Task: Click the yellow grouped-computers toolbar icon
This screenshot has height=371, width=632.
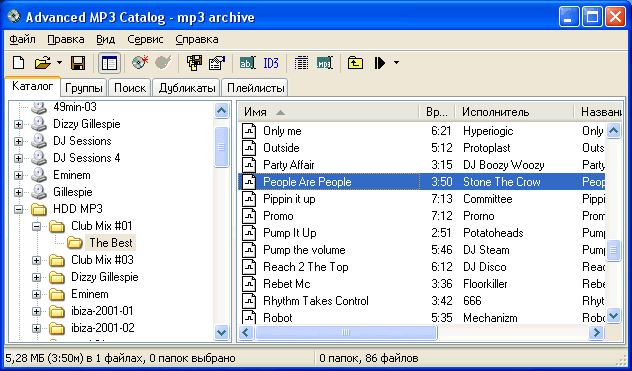Action: pyautogui.click(x=194, y=63)
